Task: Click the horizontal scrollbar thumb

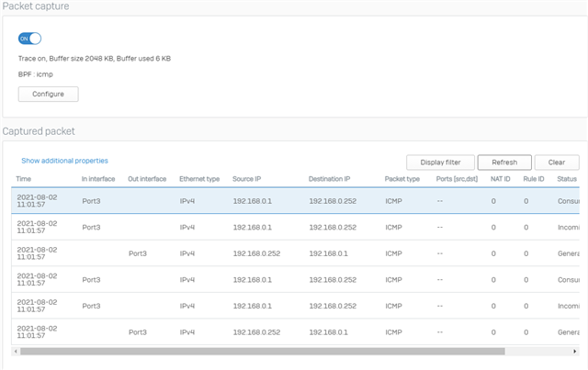Action: 263,352
